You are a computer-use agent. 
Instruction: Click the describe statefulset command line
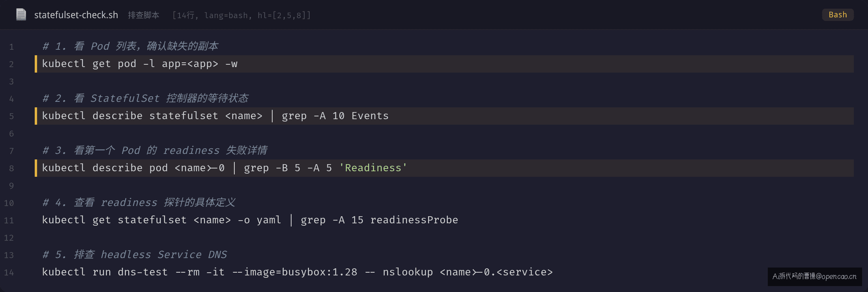pyautogui.click(x=444, y=116)
